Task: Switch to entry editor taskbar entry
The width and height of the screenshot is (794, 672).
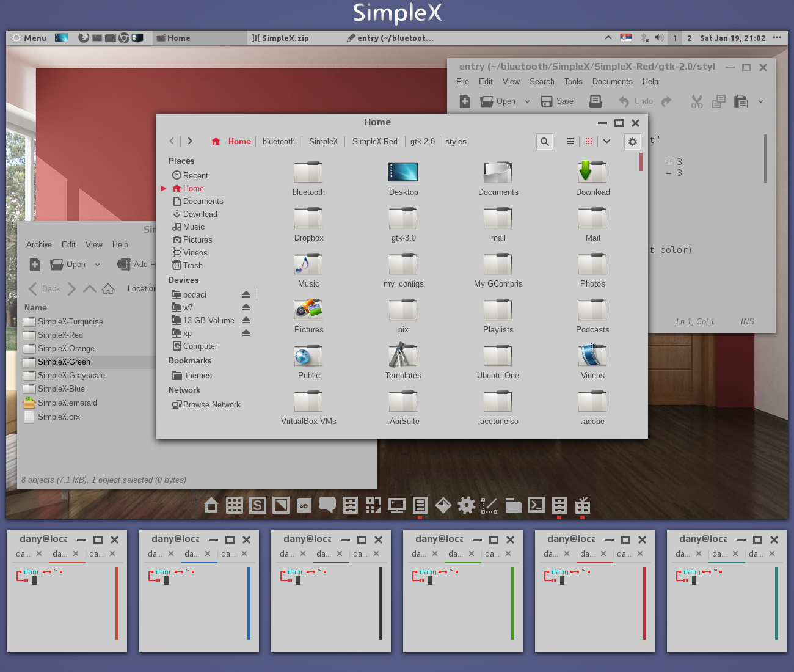Action: [390, 38]
